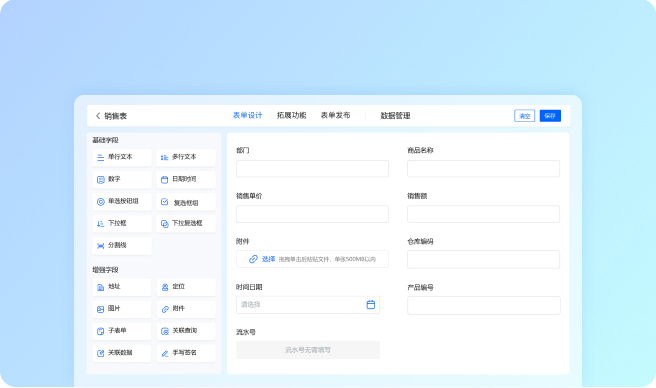Select the 手写签名 pen icon
Image resolution: width=656 pixels, height=388 pixels.
click(x=165, y=353)
